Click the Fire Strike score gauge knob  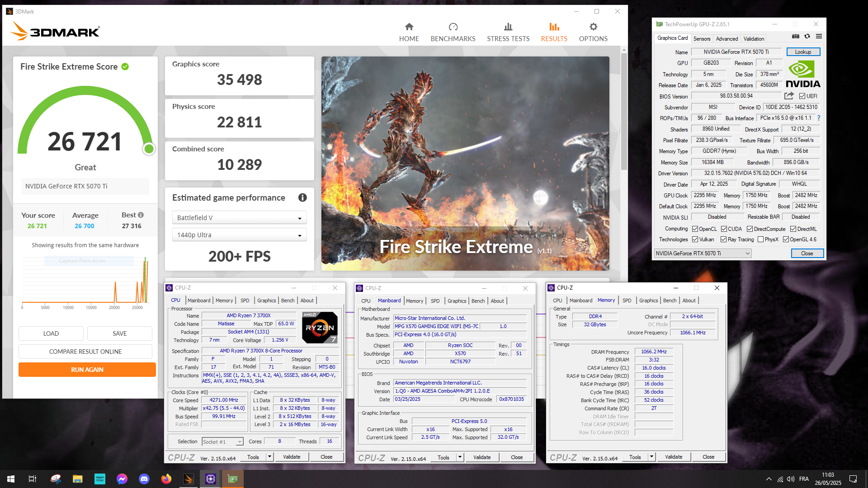149,149
